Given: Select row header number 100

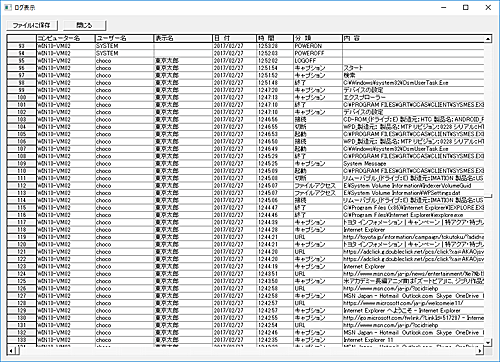Looking at the screenshot, I should coord(22,97).
